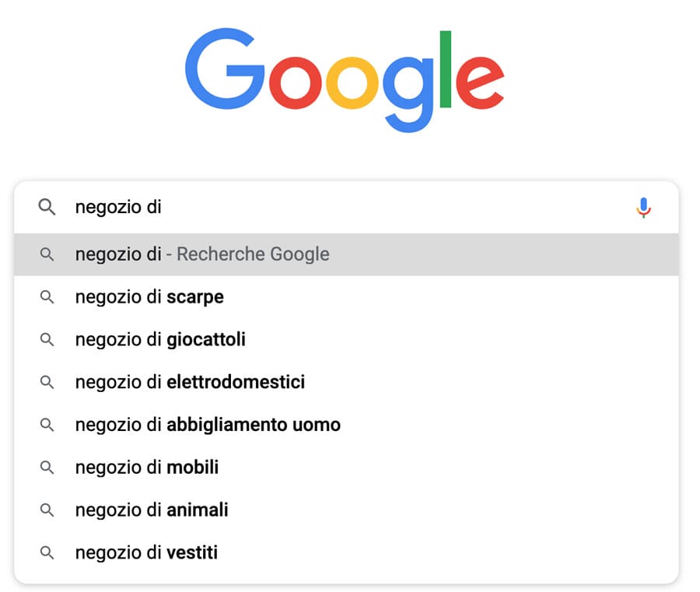700x592 pixels.
Task: Click the search icon beside 'negozio di scarpe'
Action: [x=47, y=296]
